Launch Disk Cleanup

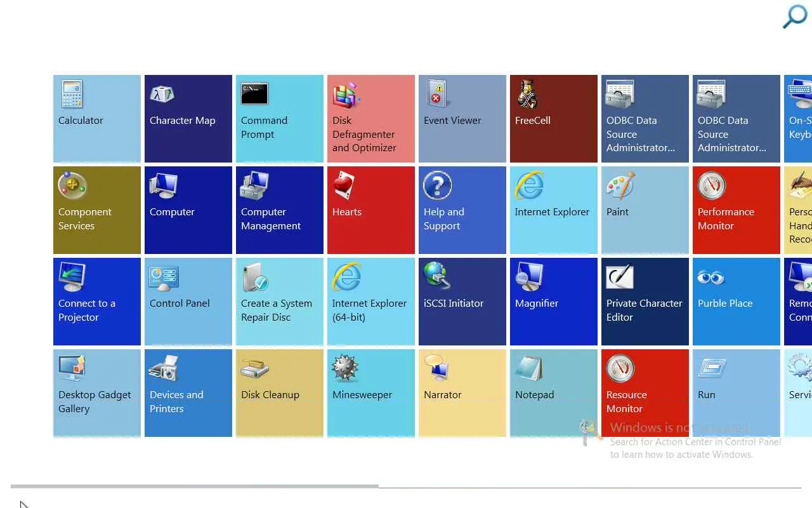click(280, 393)
